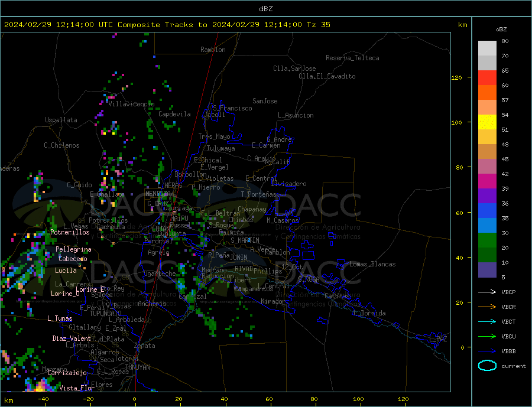Screen dimensions: 532x407
Task: Click the cyan 'current' ellipse icon
Action: coord(487,366)
